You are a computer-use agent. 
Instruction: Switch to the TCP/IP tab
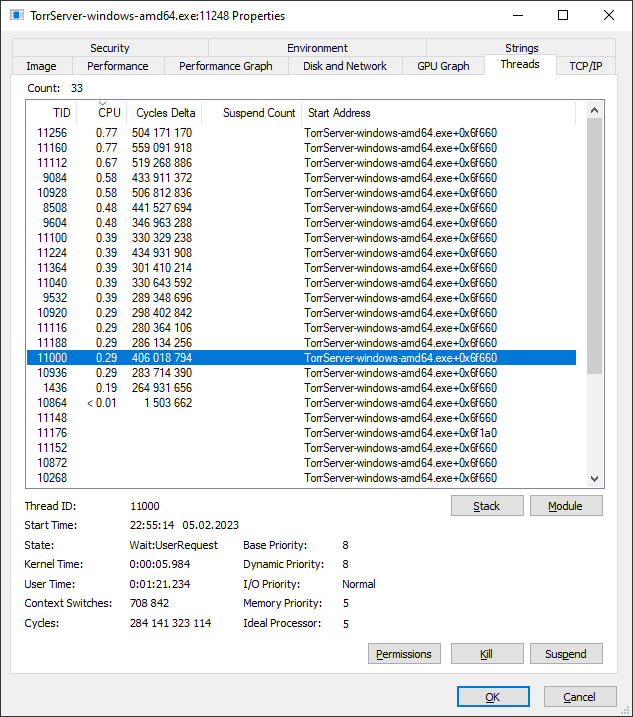coord(586,66)
